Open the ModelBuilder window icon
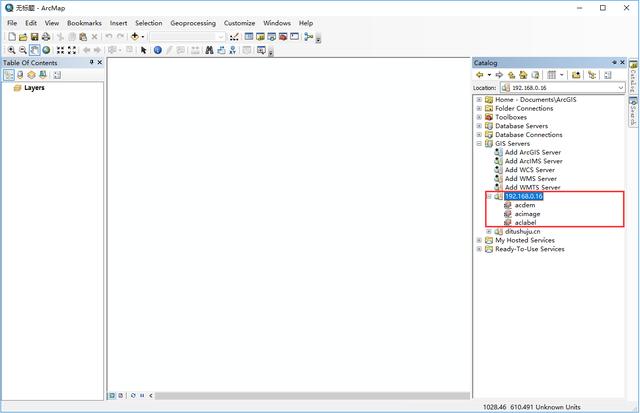640x413 pixels. (x=309, y=37)
